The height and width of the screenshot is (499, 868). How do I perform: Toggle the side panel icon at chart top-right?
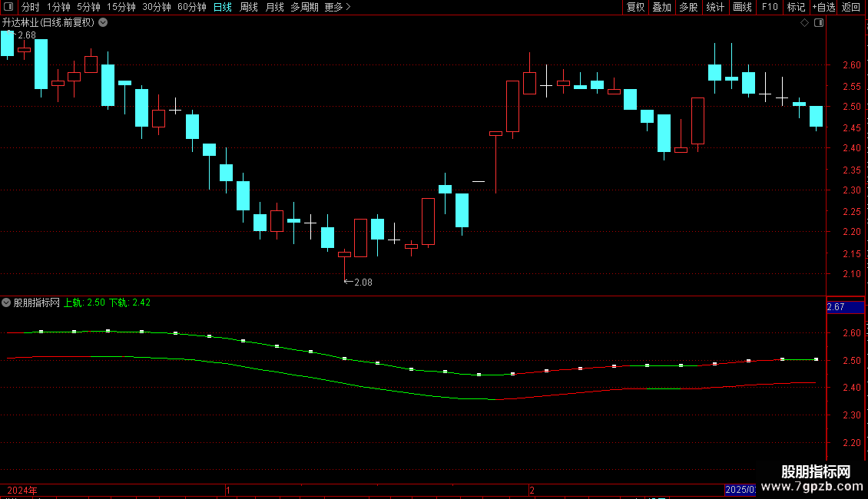[x=819, y=23]
